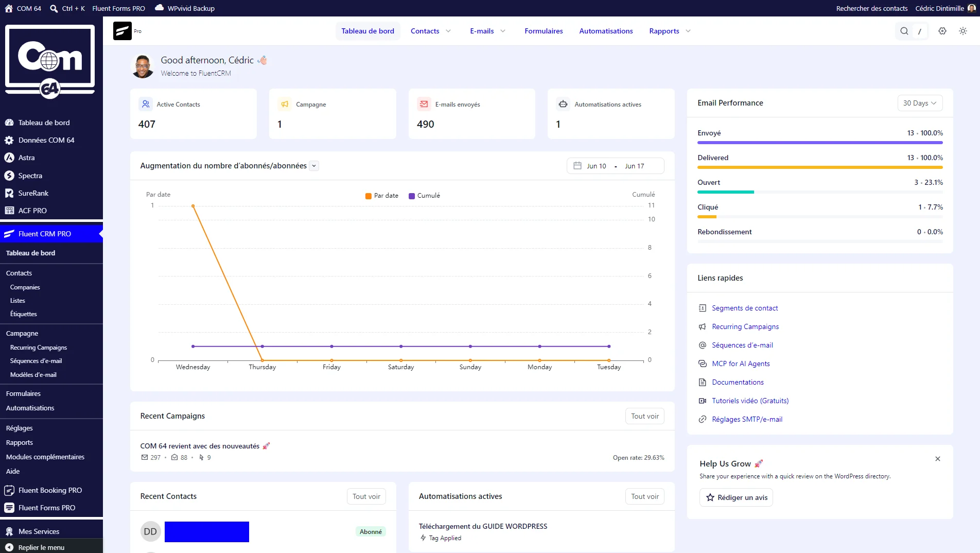Open Listes in the sidebar submenu

click(x=17, y=301)
